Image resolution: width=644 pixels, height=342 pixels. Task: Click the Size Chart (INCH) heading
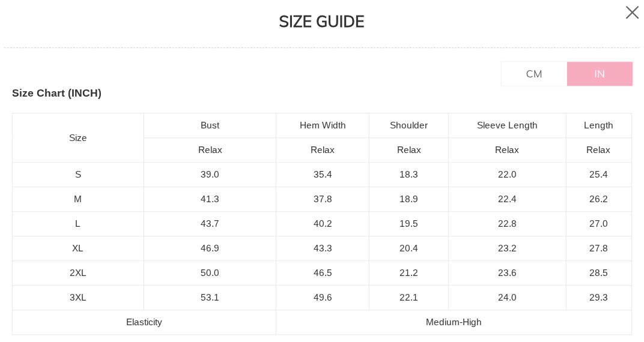point(57,93)
